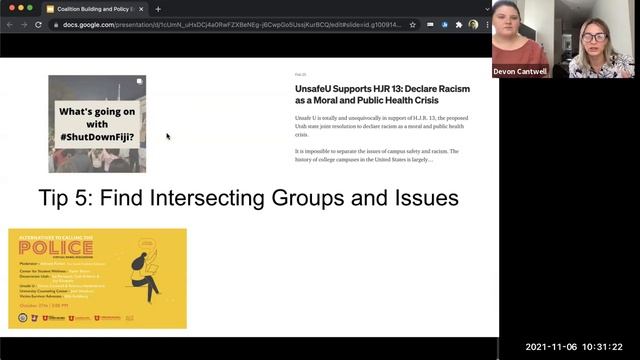Image resolution: width=640 pixels, height=360 pixels.
Task: Open the Alternatives to Calling the Police flyer
Action: pos(98,278)
